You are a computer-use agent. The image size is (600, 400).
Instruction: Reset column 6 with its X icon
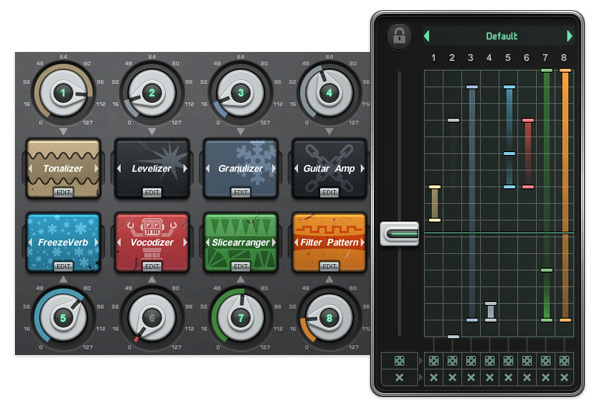coord(527,377)
